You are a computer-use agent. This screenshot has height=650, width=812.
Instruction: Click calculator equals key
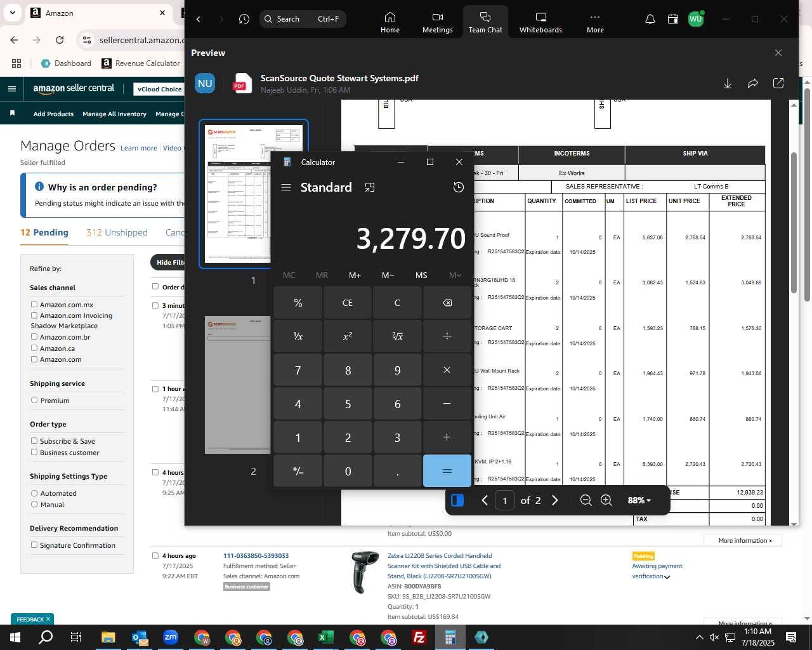[447, 471]
